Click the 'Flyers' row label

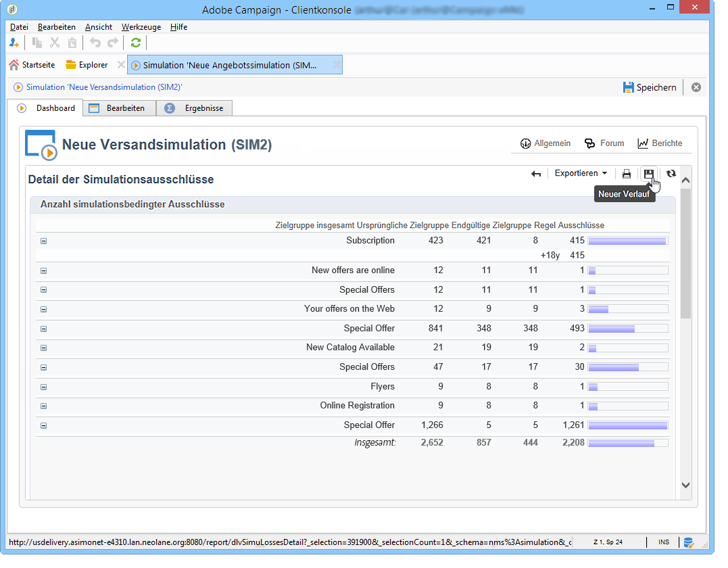(x=383, y=386)
